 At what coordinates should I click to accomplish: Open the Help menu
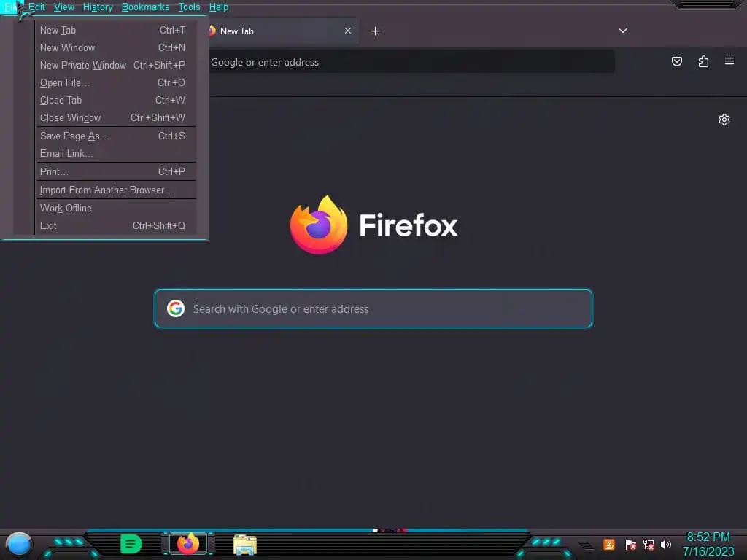coord(219,7)
